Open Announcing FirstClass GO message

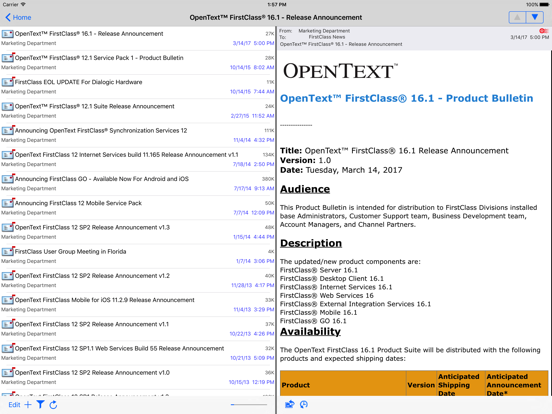coord(137,183)
